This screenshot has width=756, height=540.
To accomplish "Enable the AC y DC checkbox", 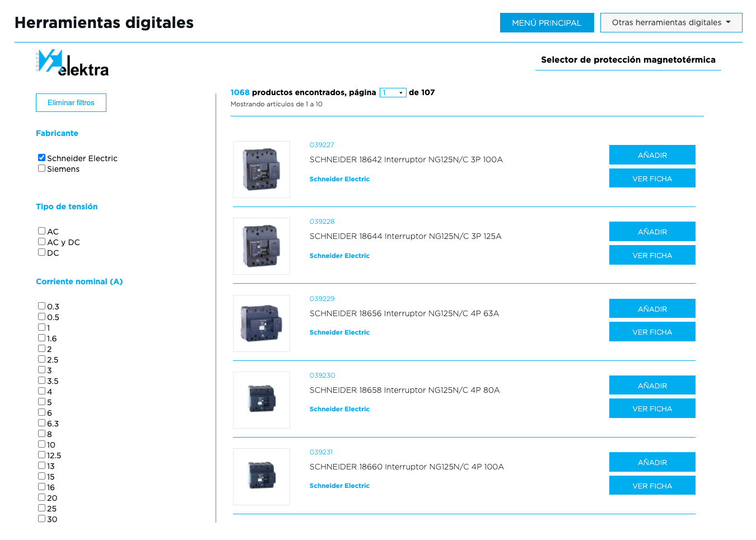I will [41, 242].
